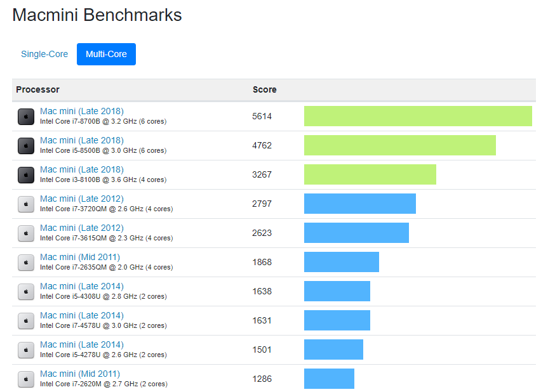Click the silver Mac mini icon beside i7-4578U
Viewport: 555px width, 392px height.
[x=26, y=320]
